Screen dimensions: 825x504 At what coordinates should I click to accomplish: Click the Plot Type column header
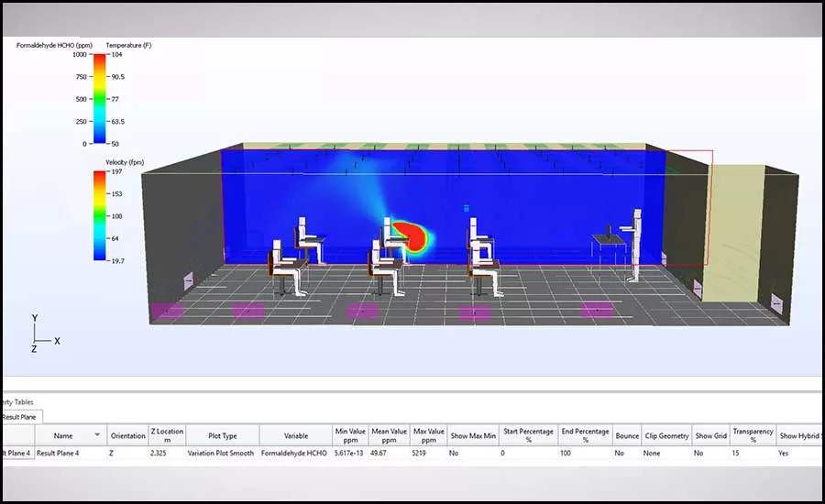223,435
